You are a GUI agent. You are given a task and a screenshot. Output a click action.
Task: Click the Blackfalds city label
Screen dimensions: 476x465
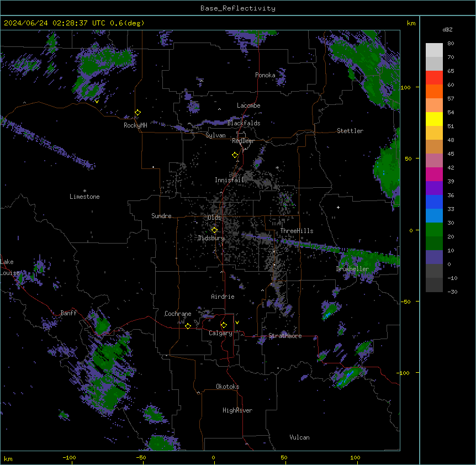[x=244, y=123]
